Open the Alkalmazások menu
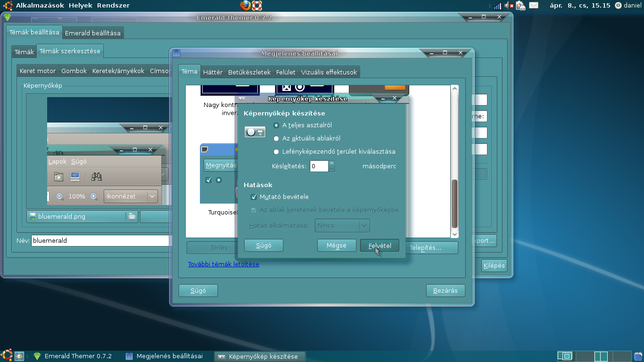This screenshot has width=644, height=362. (x=40, y=6)
